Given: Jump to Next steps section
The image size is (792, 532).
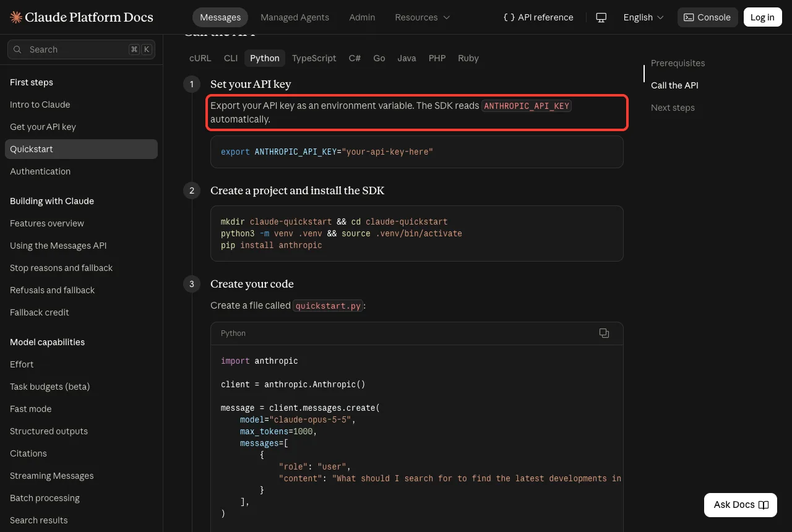Looking at the screenshot, I should coord(673,108).
